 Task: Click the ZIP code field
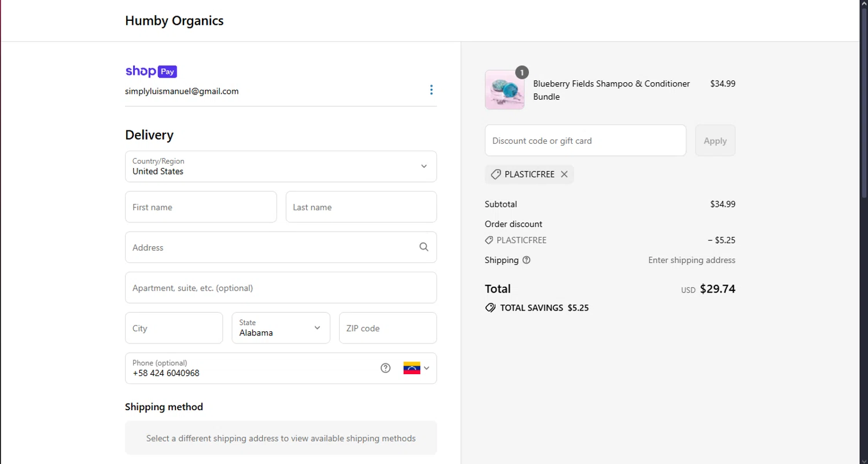click(388, 328)
